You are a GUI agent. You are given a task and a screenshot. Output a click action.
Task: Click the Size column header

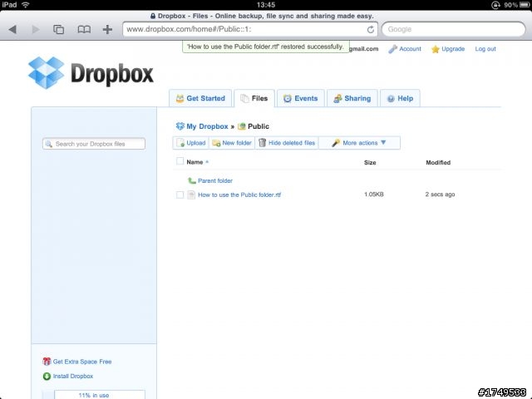point(370,163)
